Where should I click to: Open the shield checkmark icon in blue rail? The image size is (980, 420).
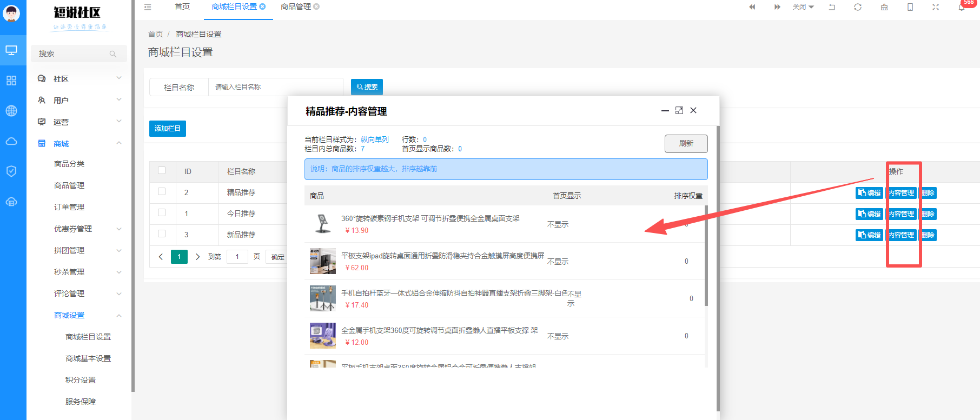(x=11, y=171)
